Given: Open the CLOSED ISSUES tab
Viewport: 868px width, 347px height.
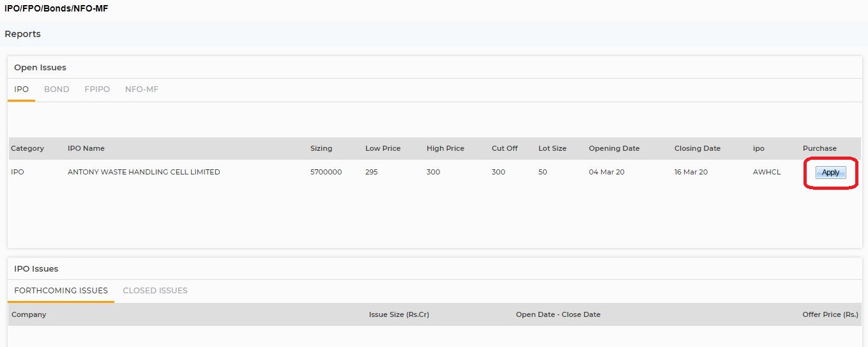Looking at the screenshot, I should (x=155, y=291).
